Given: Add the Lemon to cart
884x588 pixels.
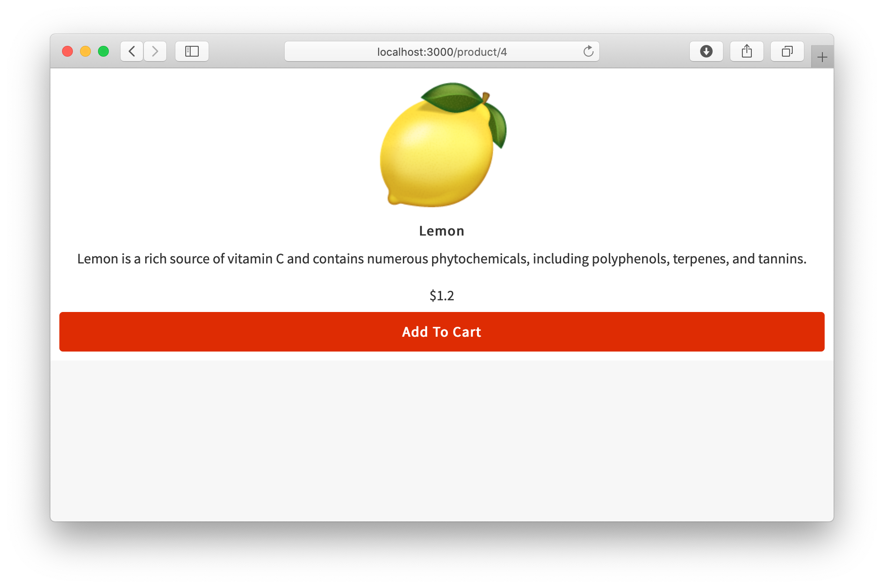Looking at the screenshot, I should pyautogui.click(x=442, y=332).
